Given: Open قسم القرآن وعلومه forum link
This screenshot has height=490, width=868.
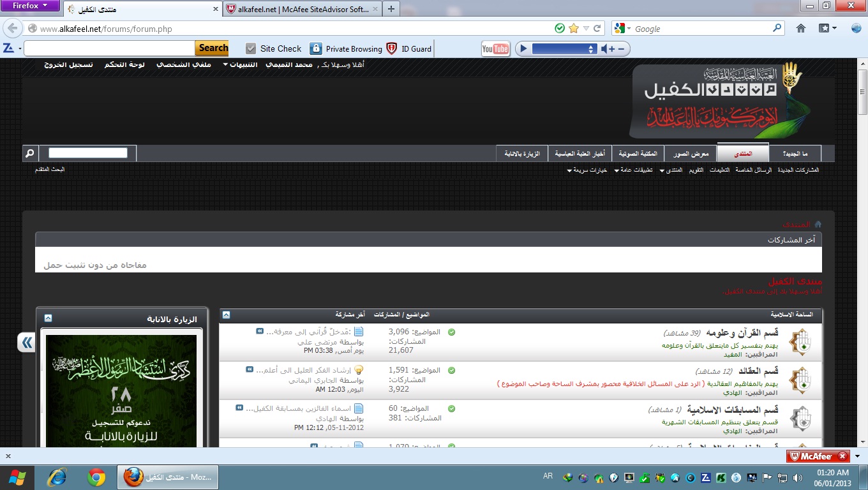Looking at the screenshot, I should click(742, 333).
